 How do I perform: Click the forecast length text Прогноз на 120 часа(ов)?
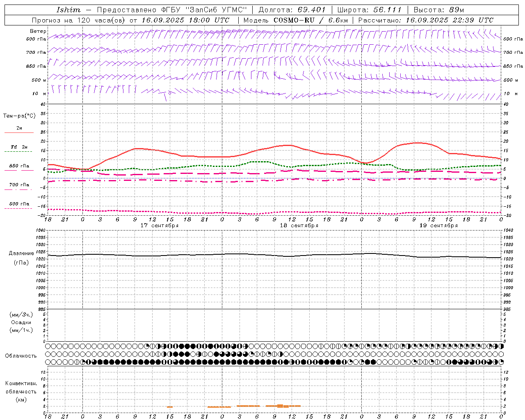click(x=79, y=20)
